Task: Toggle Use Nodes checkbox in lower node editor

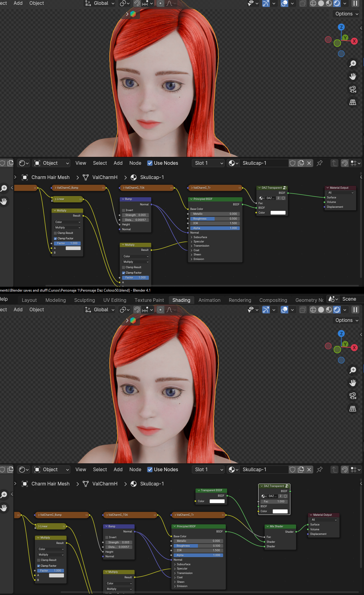Action: 150,469
